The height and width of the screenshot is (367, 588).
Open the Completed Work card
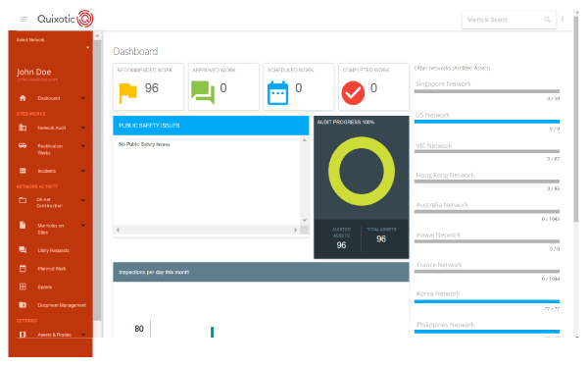tap(373, 86)
